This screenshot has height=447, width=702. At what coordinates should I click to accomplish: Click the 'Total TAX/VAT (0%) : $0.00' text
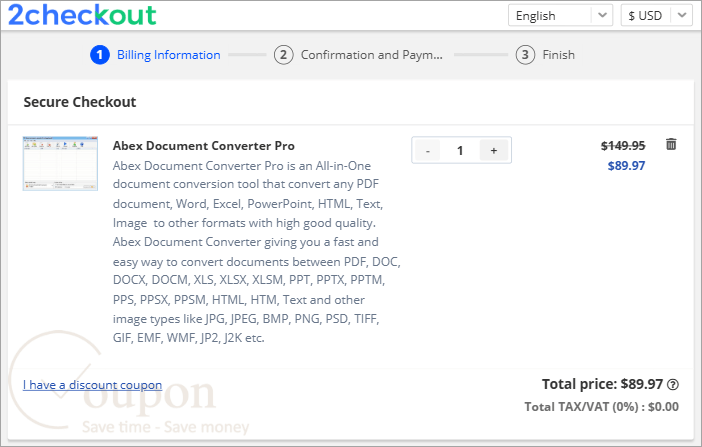(x=601, y=407)
